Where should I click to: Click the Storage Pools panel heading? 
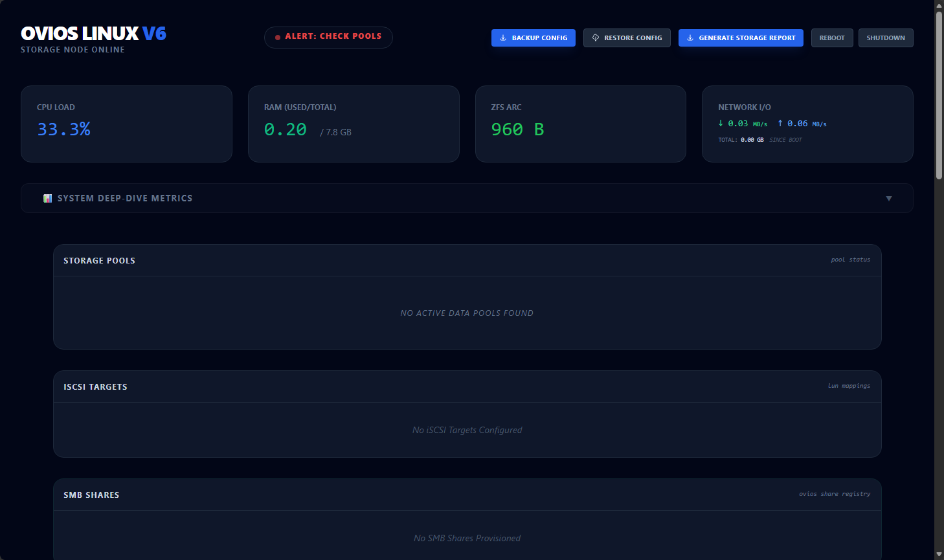point(99,261)
